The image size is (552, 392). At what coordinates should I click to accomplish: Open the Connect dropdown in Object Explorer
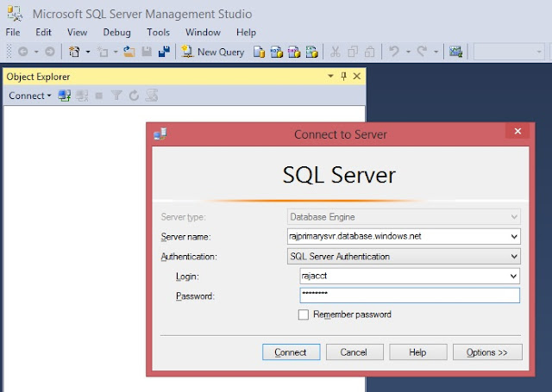30,96
